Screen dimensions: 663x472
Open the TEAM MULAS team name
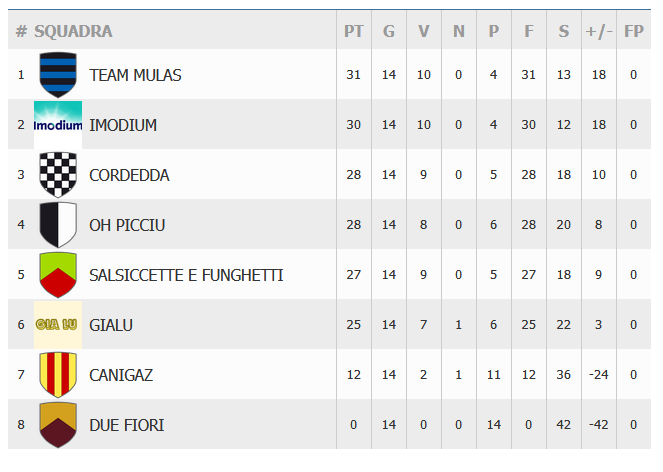click(135, 75)
